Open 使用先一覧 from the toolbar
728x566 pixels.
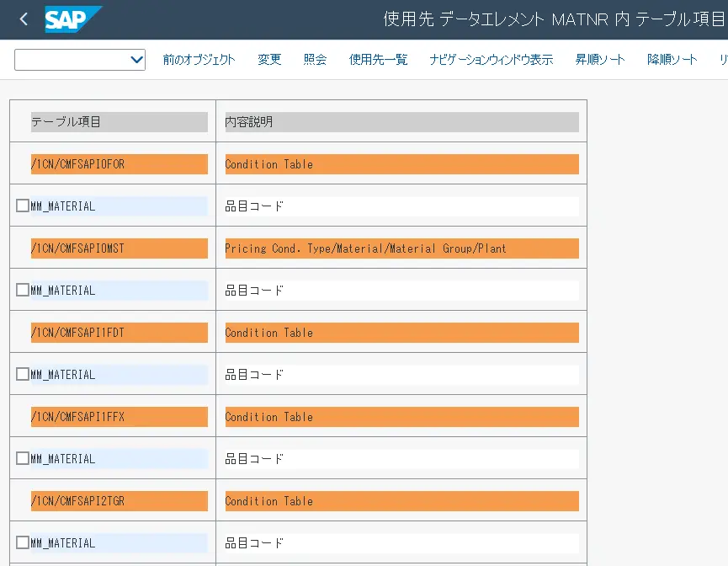click(x=378, y=60)
